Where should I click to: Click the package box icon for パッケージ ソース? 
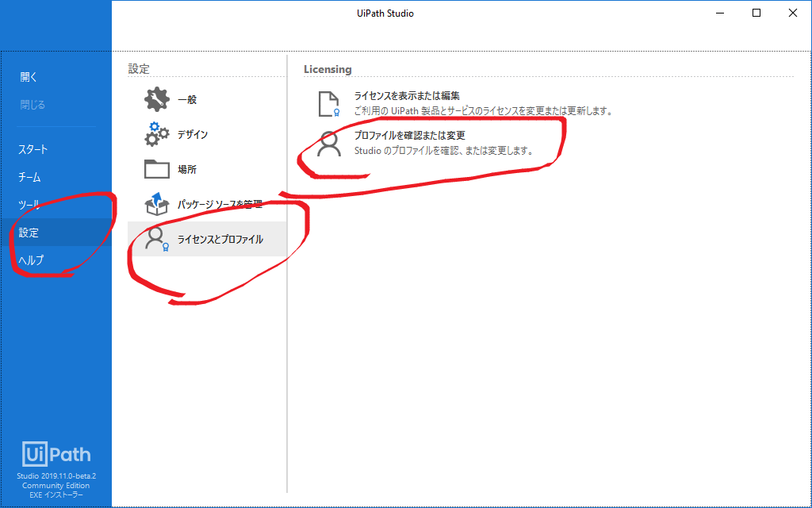point(157,204)
